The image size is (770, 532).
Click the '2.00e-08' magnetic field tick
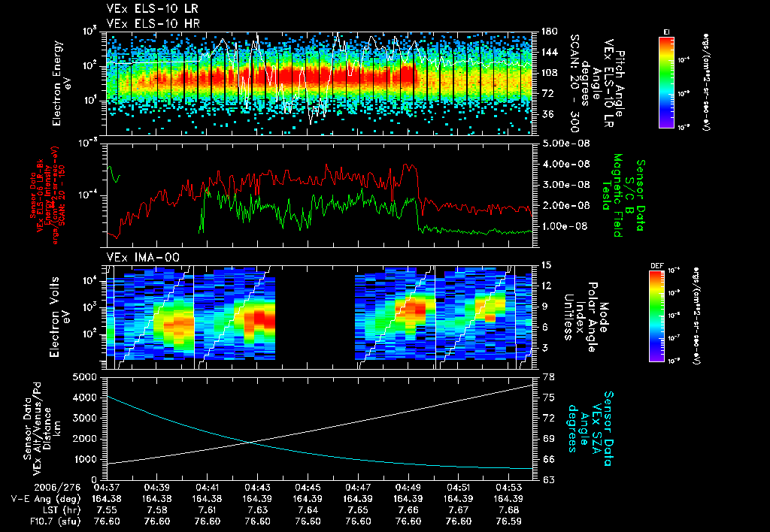565,205
